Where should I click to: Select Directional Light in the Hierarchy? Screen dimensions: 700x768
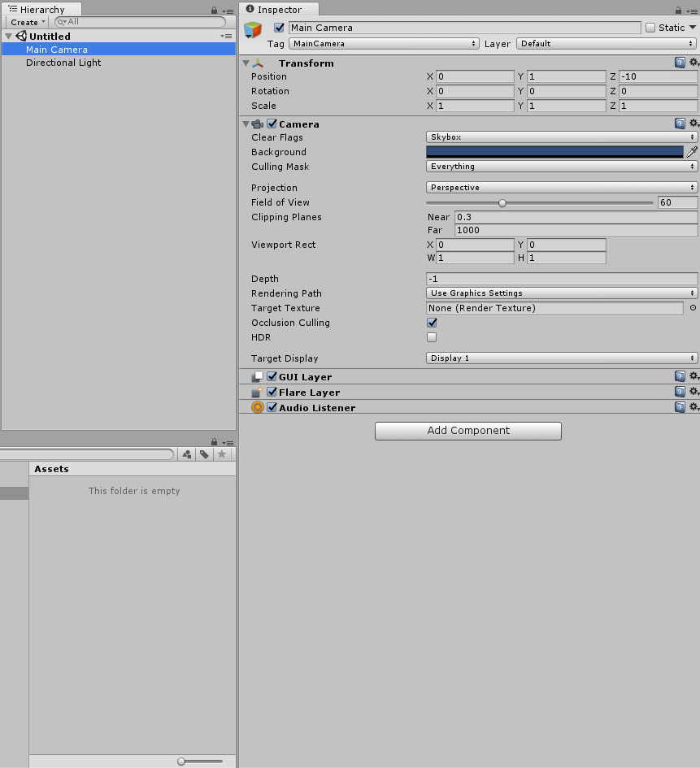coord(119,63)
